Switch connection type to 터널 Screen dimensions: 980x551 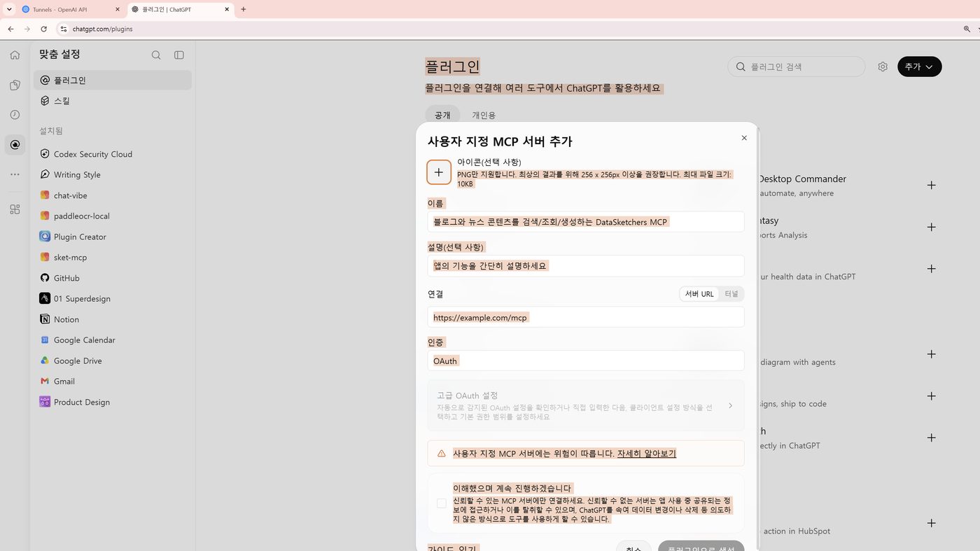pyautogui.click(x=731, y=294)
